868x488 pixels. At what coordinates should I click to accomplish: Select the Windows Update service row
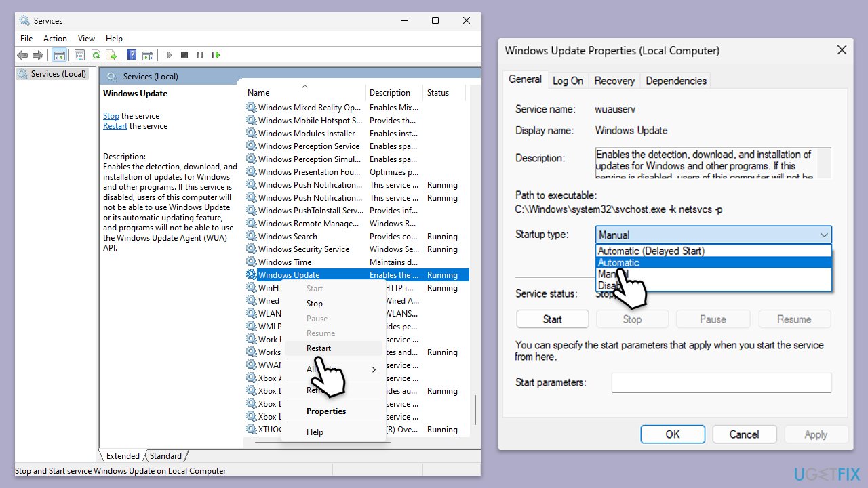click(x=357, y=275)
